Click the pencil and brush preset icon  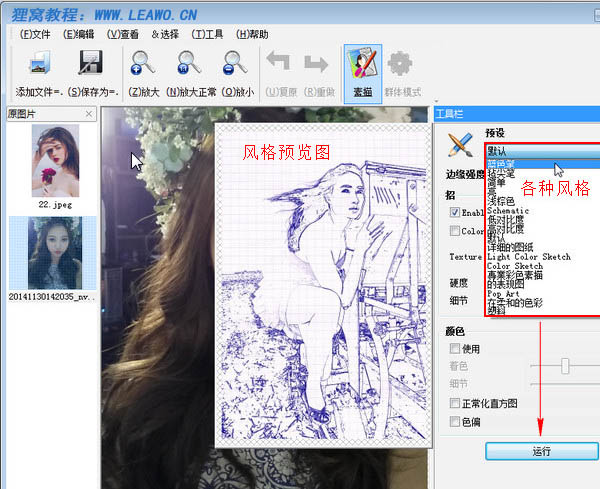pos(460,145)
